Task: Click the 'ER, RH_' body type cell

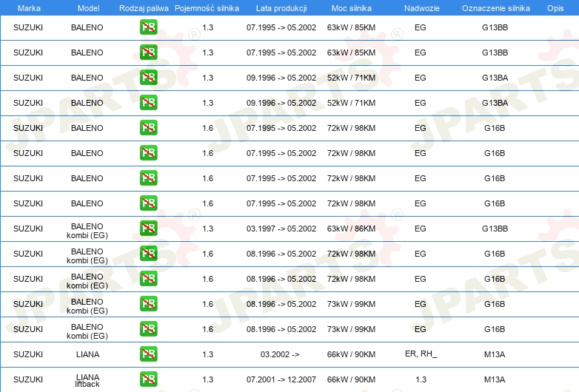Action: (x=421, y=354)
